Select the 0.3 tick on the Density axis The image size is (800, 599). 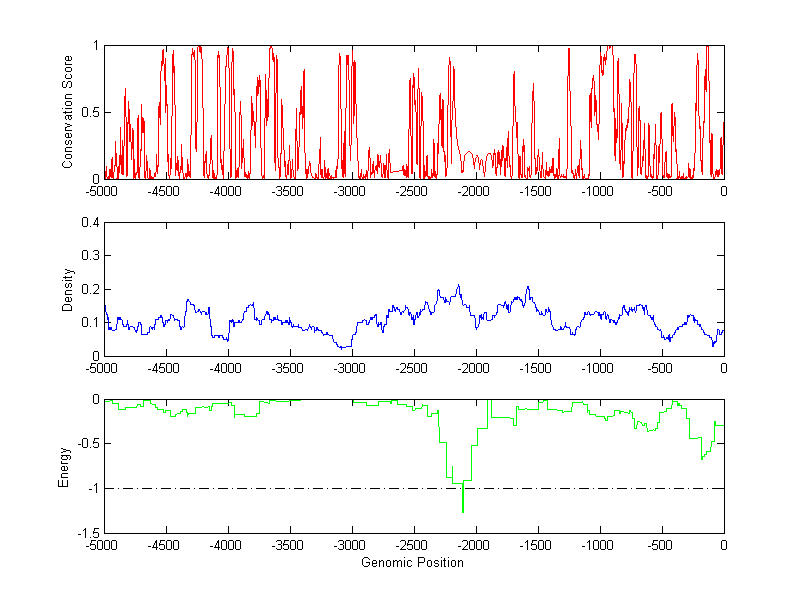coord(89,256)
